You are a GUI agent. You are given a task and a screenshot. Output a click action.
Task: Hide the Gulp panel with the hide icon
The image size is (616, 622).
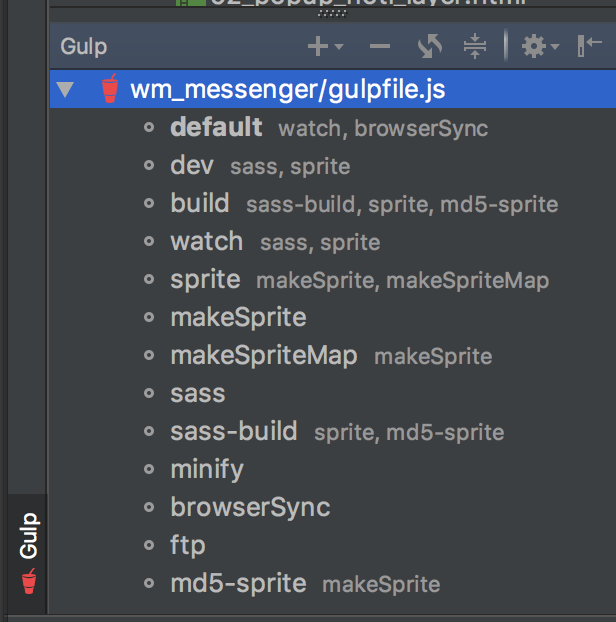tap(589, 46)
